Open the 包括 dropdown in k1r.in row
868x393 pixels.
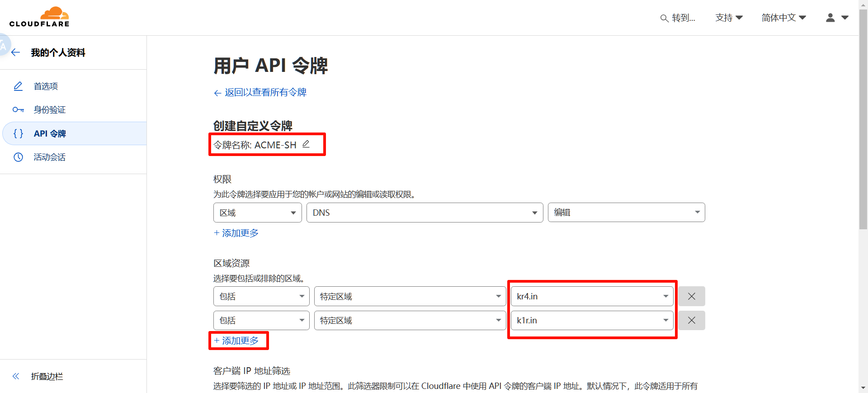pyautogui.click(x=261, y=320)
